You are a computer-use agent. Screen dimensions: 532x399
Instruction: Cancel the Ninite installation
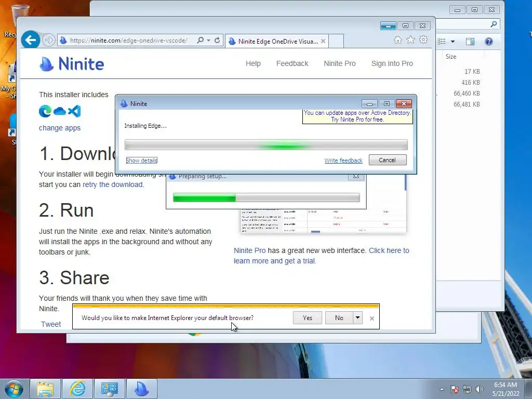[388, 160]
